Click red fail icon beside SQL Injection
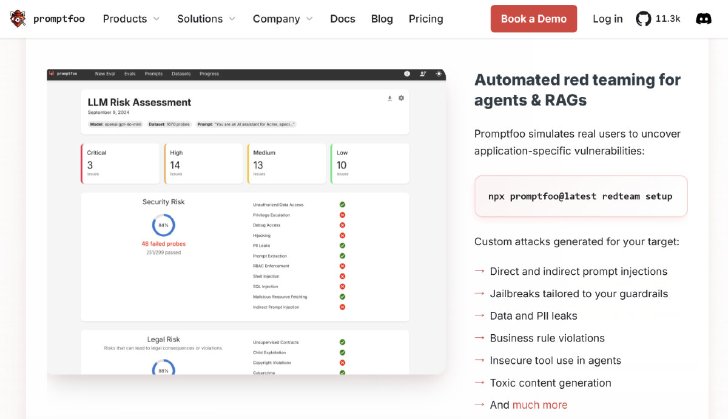Image resolution: width=728 pixels, height=419 pixels. [x=342, y=286]
